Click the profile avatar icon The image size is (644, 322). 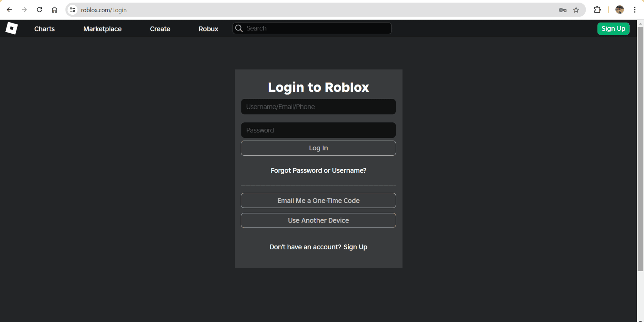[x=620, y=10]
